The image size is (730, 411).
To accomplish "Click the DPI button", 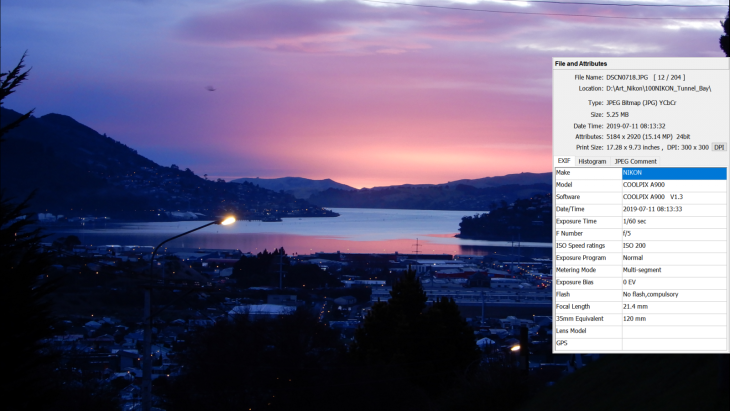I will click(719, 147).
